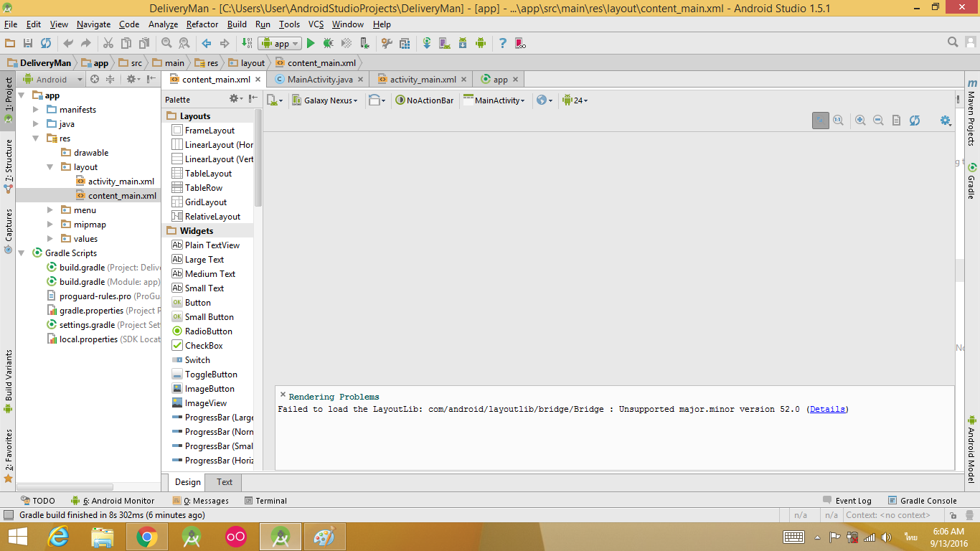Close the content_main.xml tab
The width and height of the screenshot is (980, 551).
[x=258, y=80]
